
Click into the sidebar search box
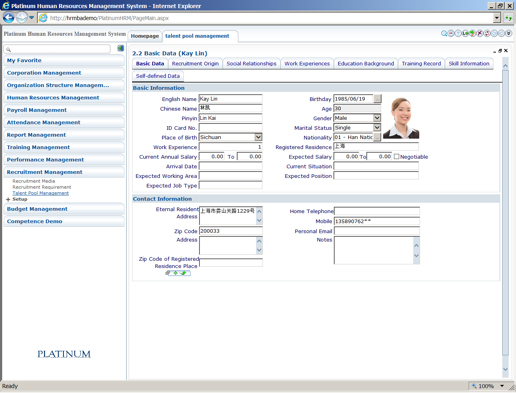coord(57,49)
